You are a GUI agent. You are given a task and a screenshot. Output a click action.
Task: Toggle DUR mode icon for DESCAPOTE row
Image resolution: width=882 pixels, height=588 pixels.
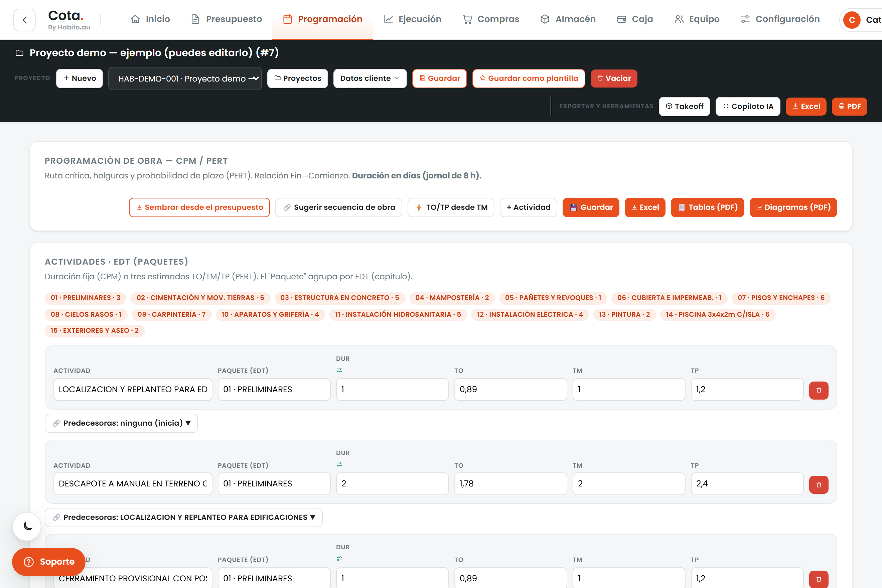tap(339, 465)
